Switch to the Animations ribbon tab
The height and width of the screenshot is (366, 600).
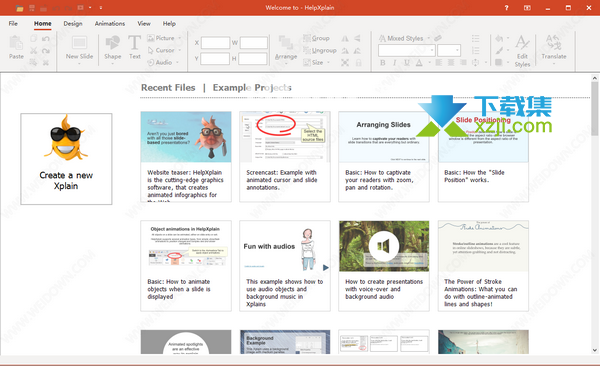(110, 23)
